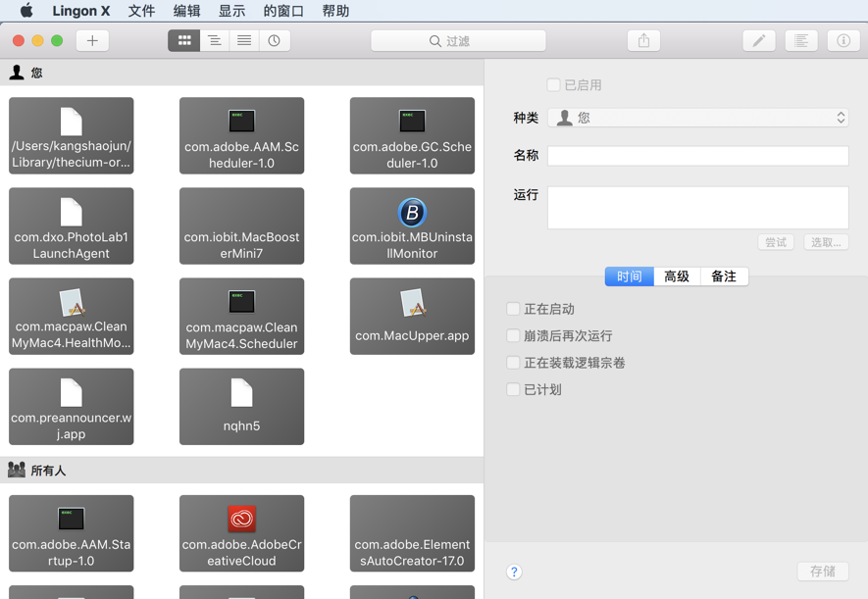Select the com.macpaw.CleanMyMac4.HealthMonitor job
Image resolution: width=868 pixels, height=599 pixels.
(x=71, y=316)
